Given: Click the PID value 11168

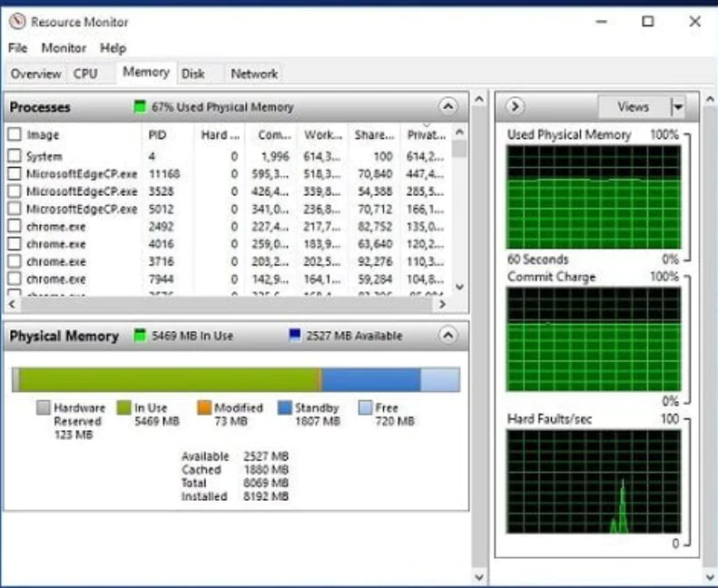Looking at the screenshot, I should pyautogui.click(x=164, y=174).
